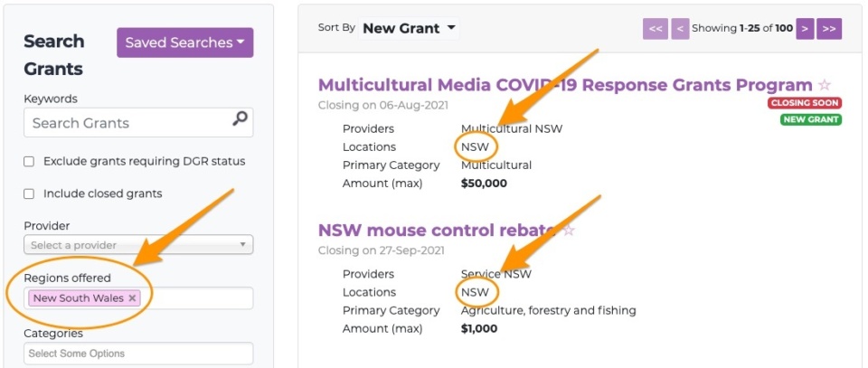Focus the Search Grants keyword field
Image resolution: width=868 pixels, height=368 pixels.
[x=127, y=123]
